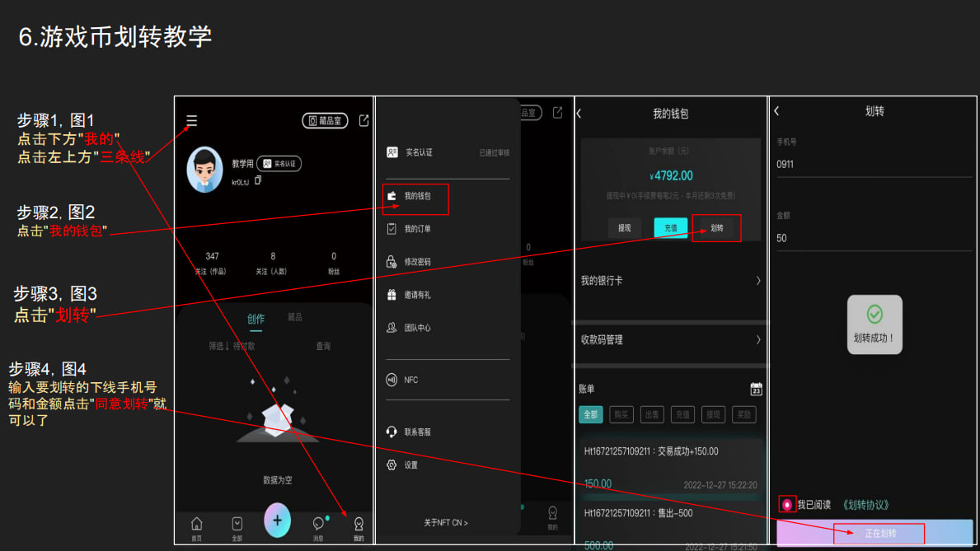Click the gradient 正在划转 submit bar

pos(879,533)
